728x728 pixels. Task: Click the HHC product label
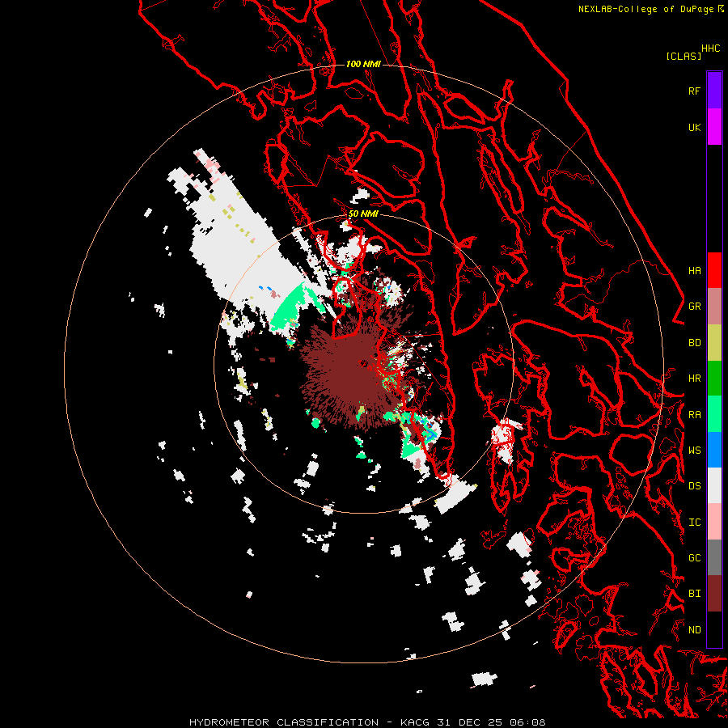coord(710,49)
